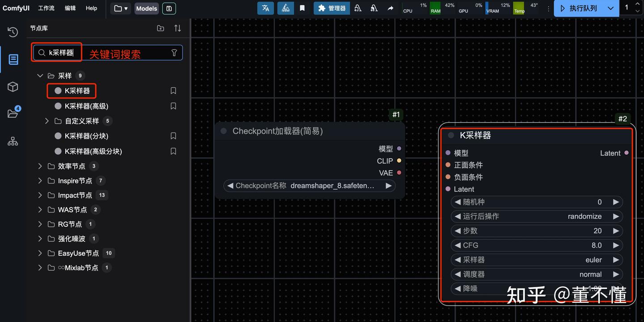The height and width of the screenshot is (322, 644).
Task: Open the node library sidebar icon
Action: [x=13, y=59]
